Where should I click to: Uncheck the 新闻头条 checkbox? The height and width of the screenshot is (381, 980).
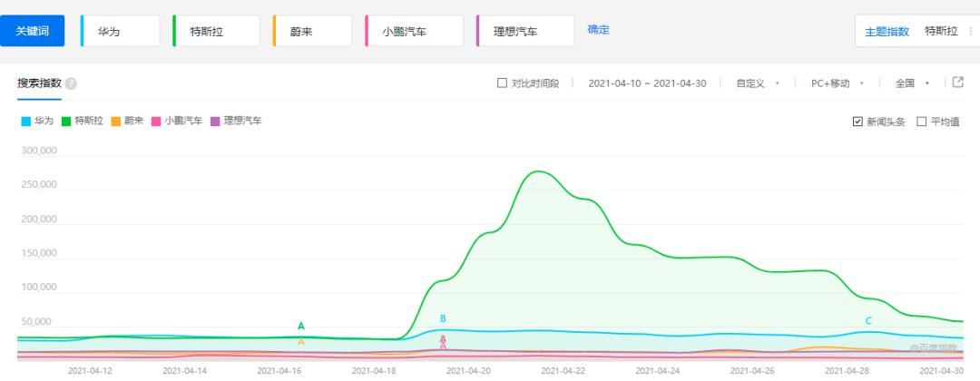[857, 122]
